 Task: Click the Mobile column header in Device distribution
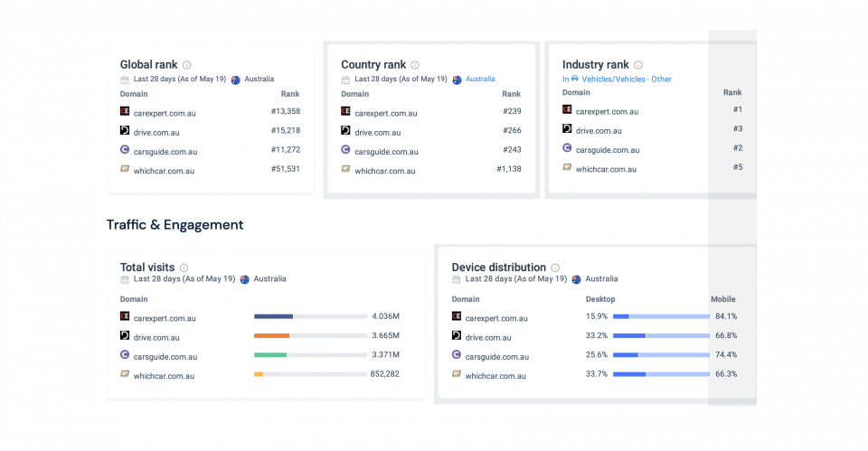722,299
